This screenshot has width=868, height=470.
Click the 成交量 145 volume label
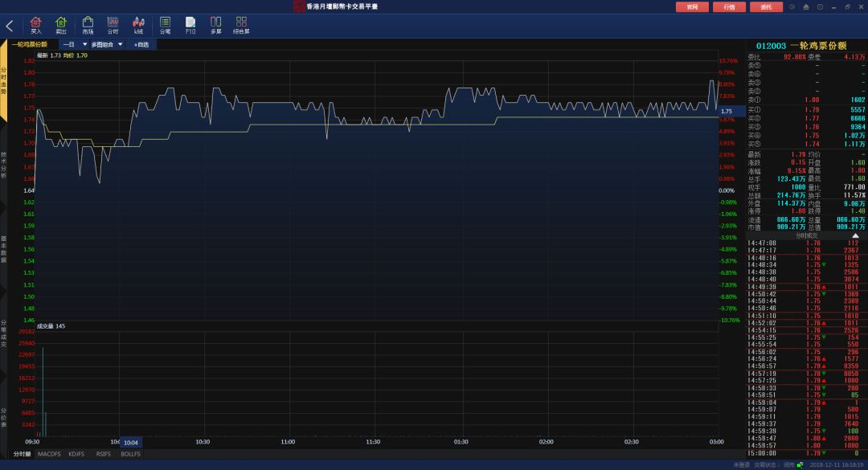point(51,326)
